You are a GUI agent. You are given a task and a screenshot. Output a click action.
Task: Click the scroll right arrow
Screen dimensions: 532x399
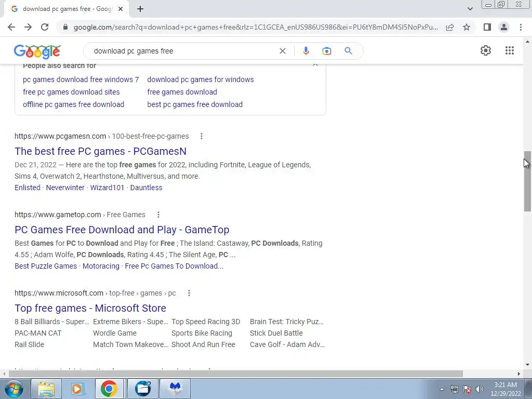(519, 374)
